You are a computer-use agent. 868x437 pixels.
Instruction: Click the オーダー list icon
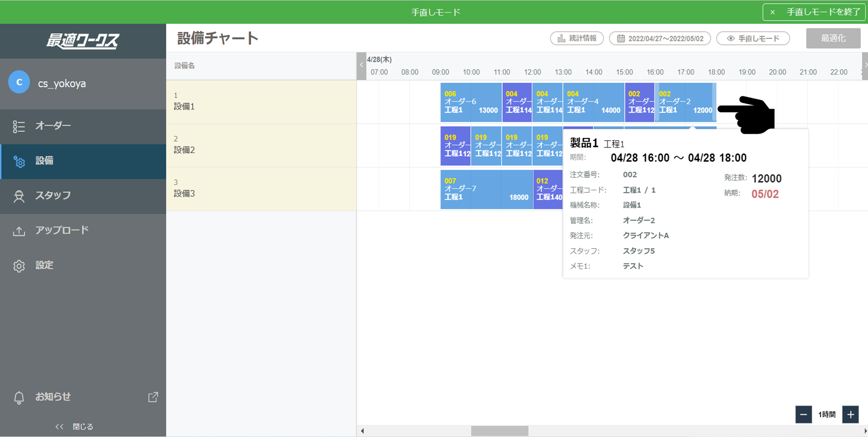(x=19, y=126)
